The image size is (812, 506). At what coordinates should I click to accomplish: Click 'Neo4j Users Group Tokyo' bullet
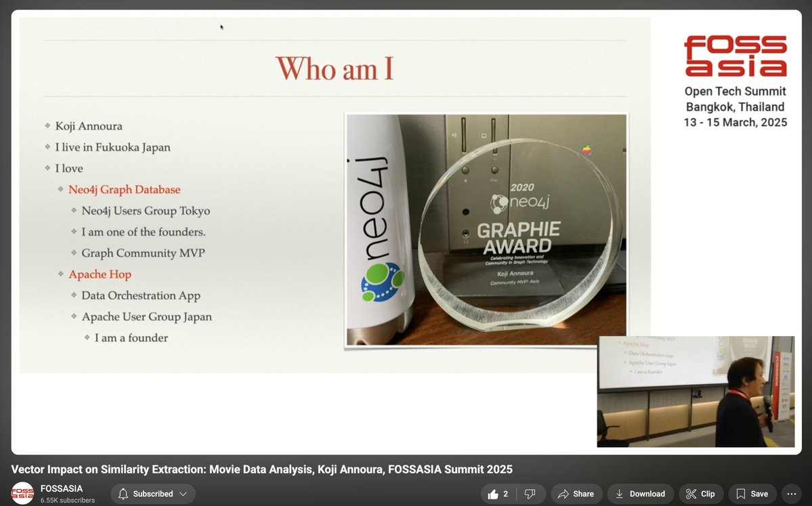(146, 211)
